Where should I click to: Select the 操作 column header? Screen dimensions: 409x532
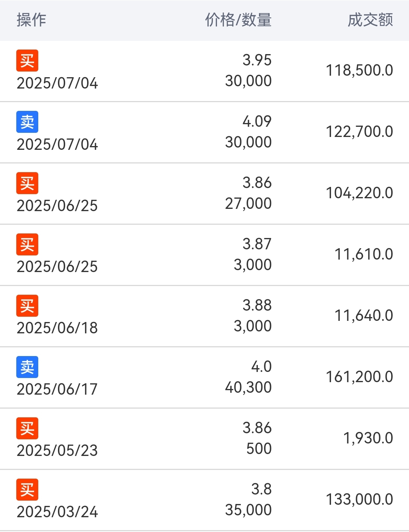point(31,20)
